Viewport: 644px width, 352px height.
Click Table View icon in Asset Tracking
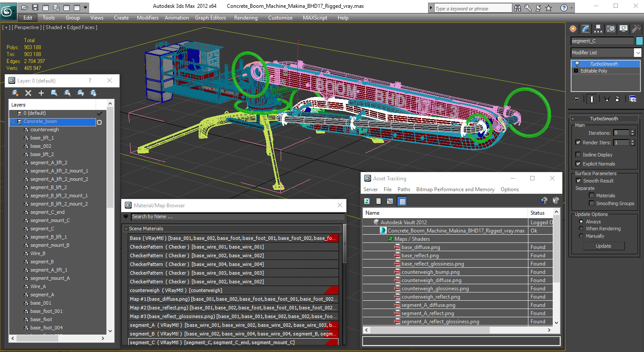(x=402, y=201)
